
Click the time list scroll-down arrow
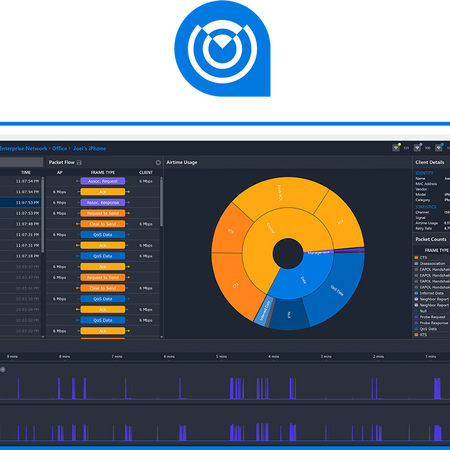click(x=43, y=337)
